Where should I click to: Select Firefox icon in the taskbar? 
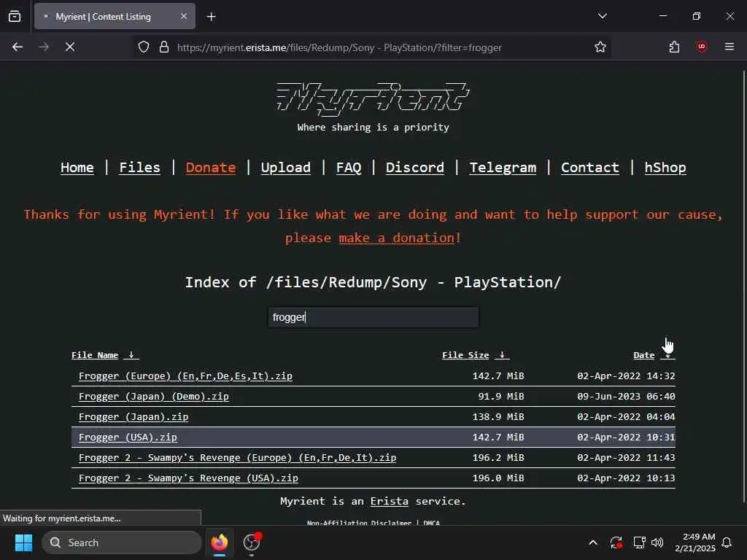(220, 542)
